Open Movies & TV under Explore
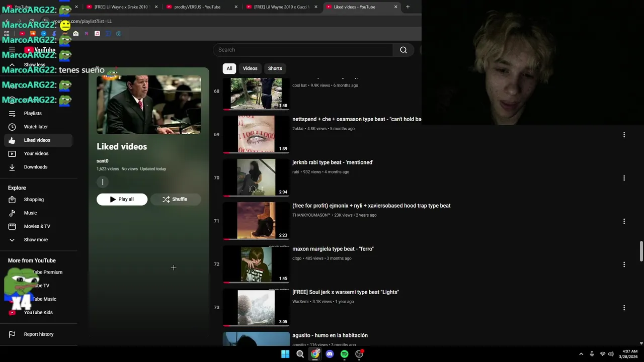Viewport: 644px width, 362px height. point(37,226)
